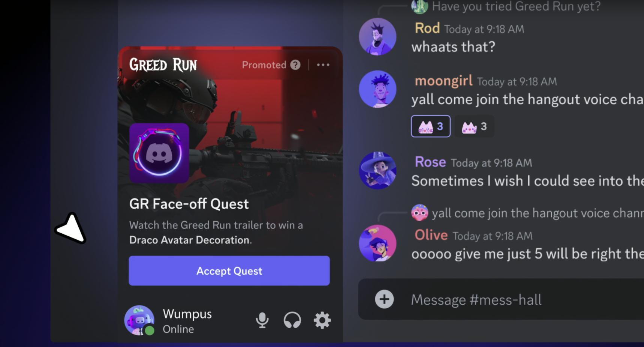Deafen audio with the headphones icon

click(x=292, y=320)
